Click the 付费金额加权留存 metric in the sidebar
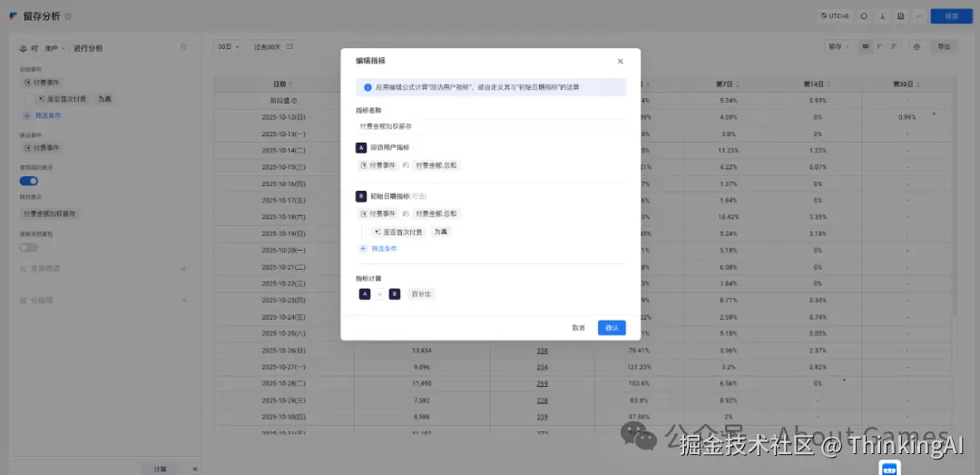Screen dimensions: 980x475 51,214
